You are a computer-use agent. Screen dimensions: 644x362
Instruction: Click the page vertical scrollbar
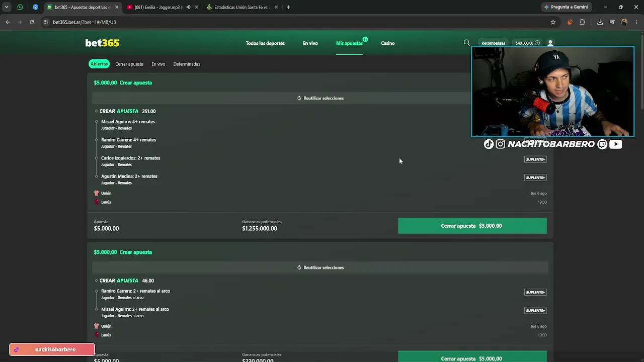click(641, 70)
